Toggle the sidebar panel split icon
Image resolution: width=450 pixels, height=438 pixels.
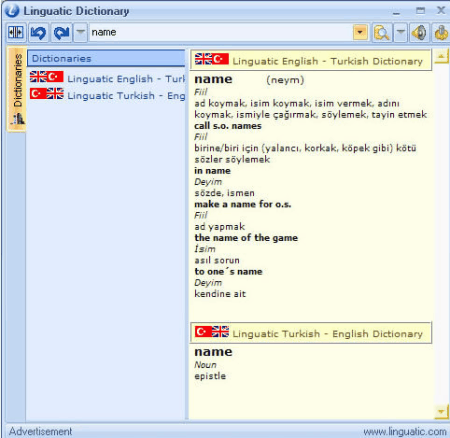point(16,32)
